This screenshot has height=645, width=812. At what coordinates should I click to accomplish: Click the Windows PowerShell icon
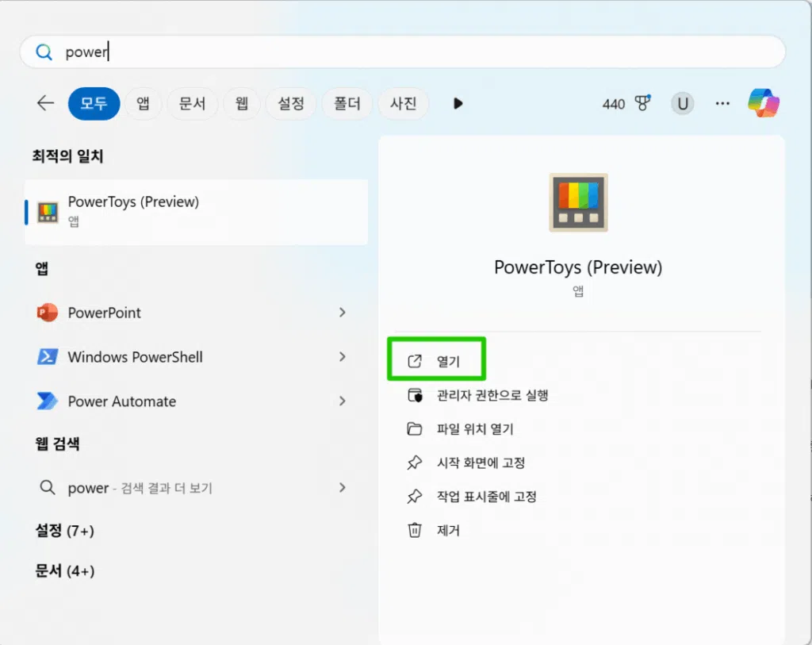(x=48, y=357)
